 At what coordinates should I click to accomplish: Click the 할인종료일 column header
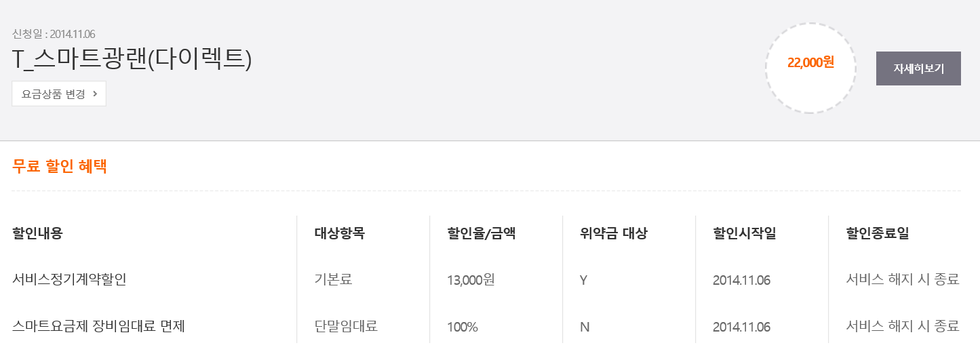tap(878, 233)
